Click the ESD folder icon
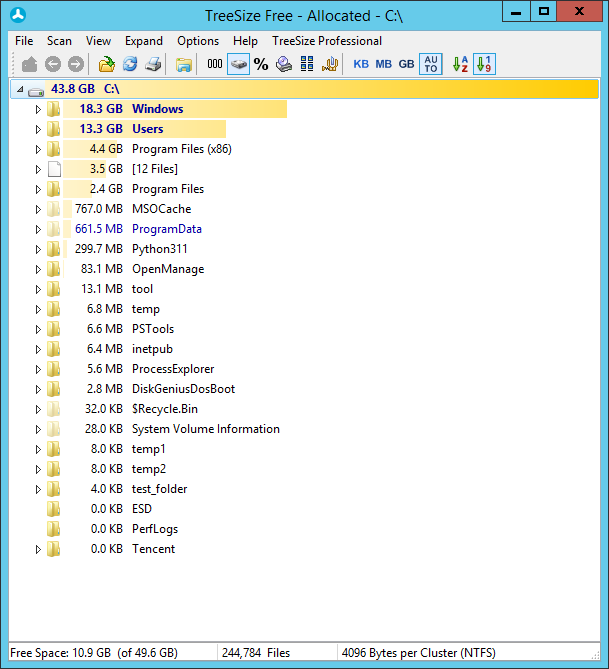 [x=53, y=509]
